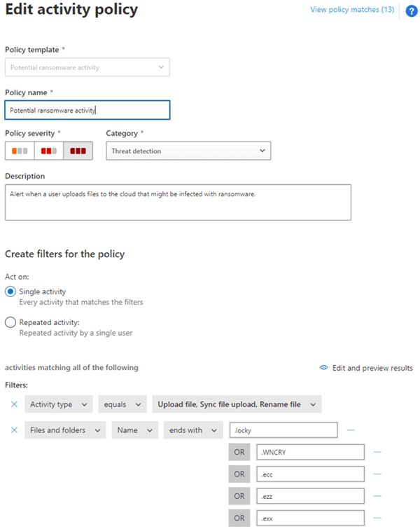
Task: Set policy severity to low (orange)
Action: point(20,151)
